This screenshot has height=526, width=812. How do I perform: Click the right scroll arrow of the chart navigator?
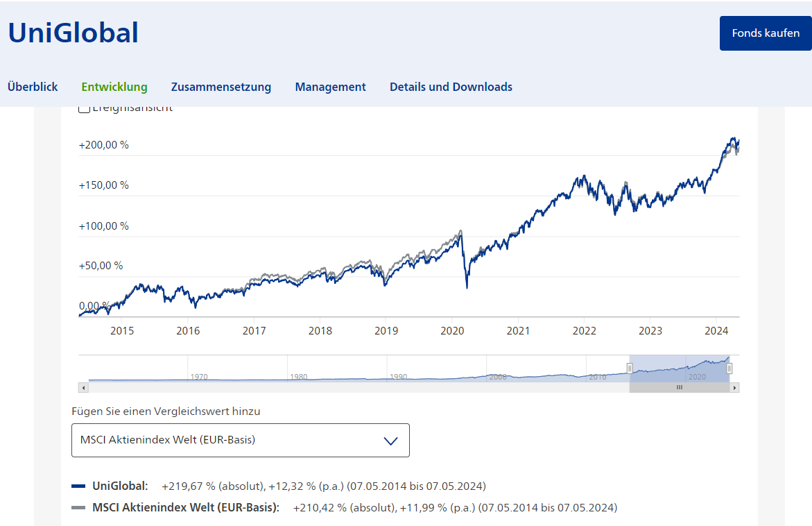[x=734, y=388]
